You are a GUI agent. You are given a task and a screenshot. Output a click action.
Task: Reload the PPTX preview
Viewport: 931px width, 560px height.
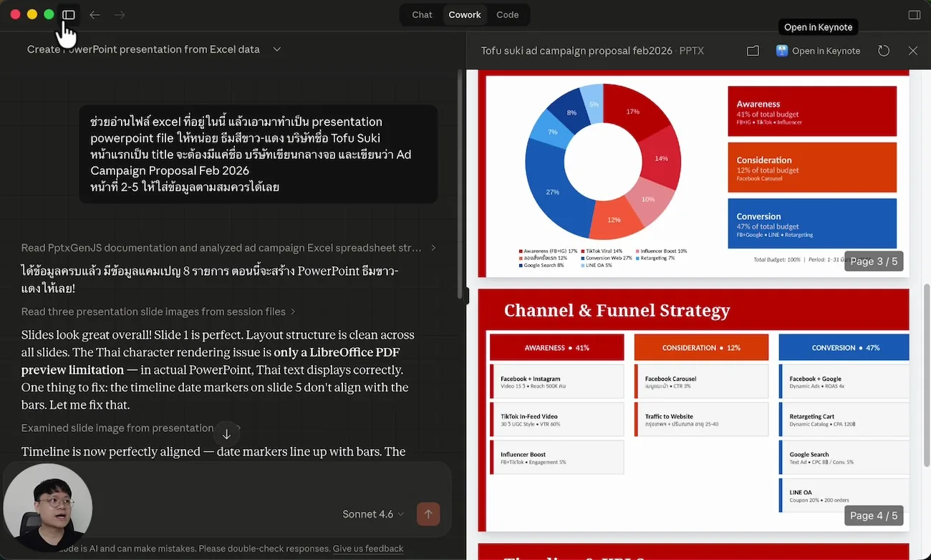click(884, 51)
